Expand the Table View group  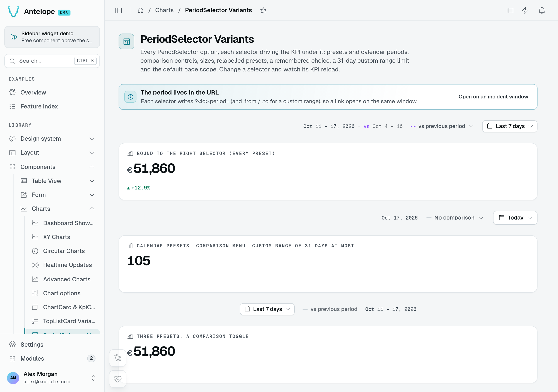pyautogui.click(x=58, y=181)
